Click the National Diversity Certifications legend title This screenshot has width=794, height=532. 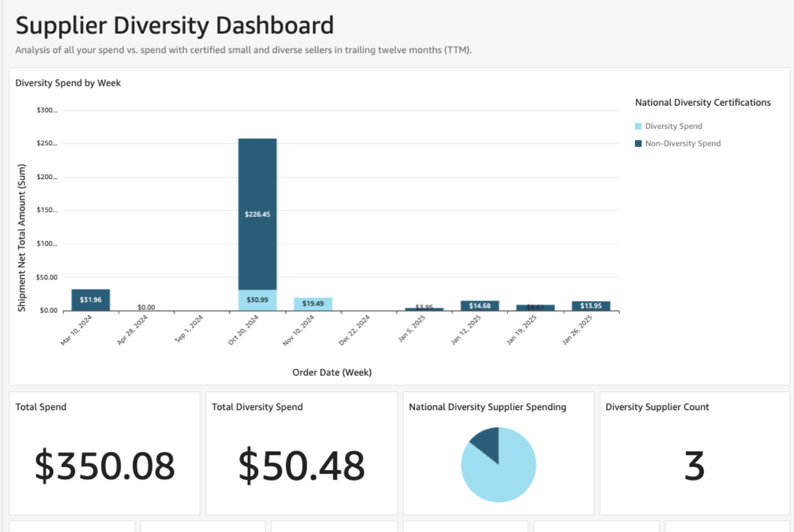(702, 102)
